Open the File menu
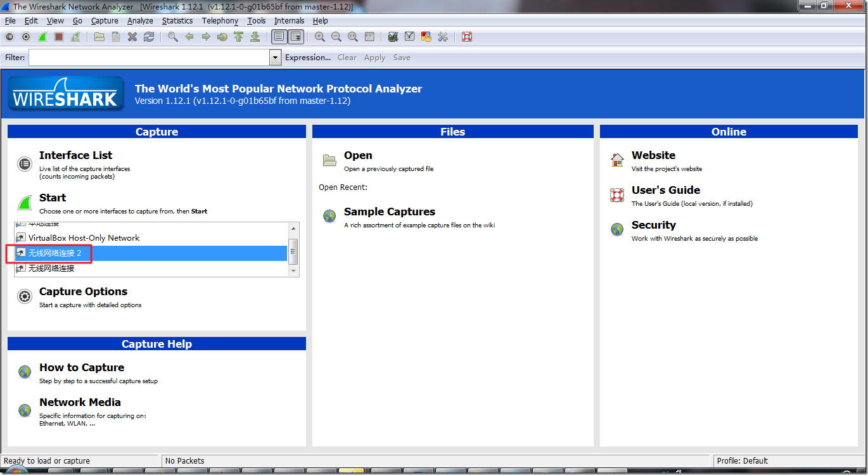Screen dimensions: 868x475 pyautogui.click(x=11, y=21)
